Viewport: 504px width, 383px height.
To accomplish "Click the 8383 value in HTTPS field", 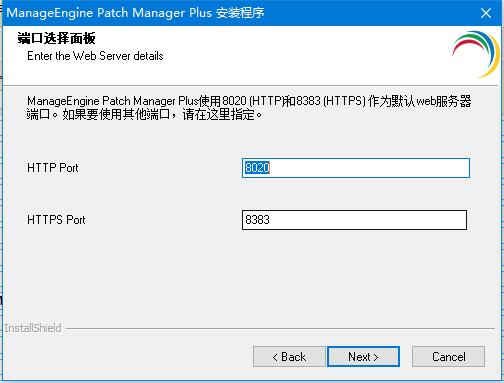I will (257, 220).
